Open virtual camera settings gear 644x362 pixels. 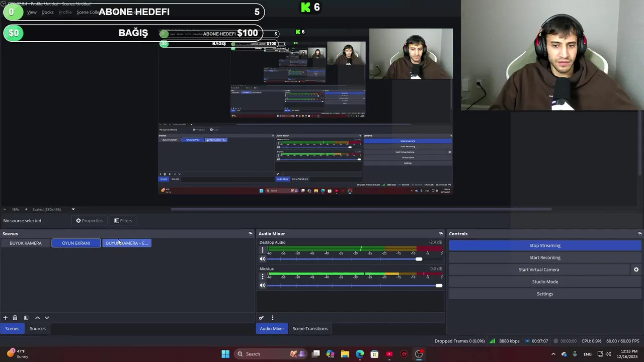[636, 269]
